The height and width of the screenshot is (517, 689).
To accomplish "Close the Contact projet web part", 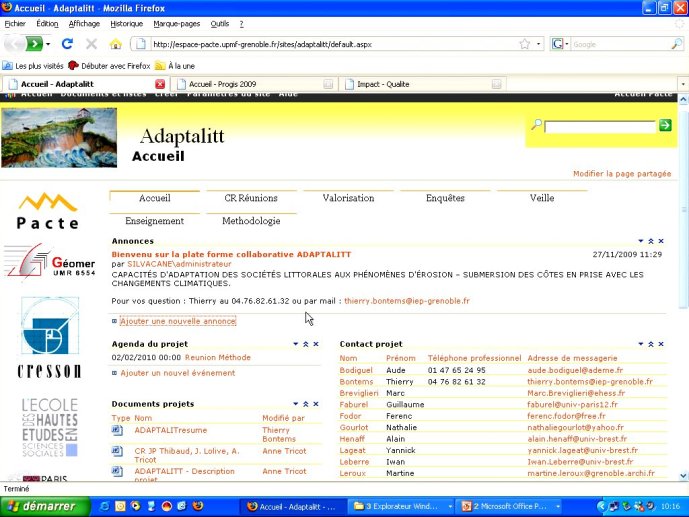I will (x=661, y=344).
